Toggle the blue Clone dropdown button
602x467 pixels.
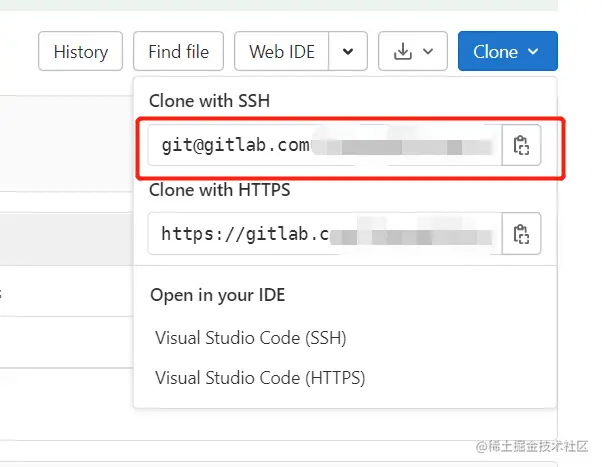pyautogui.click(x=508, y=51)
